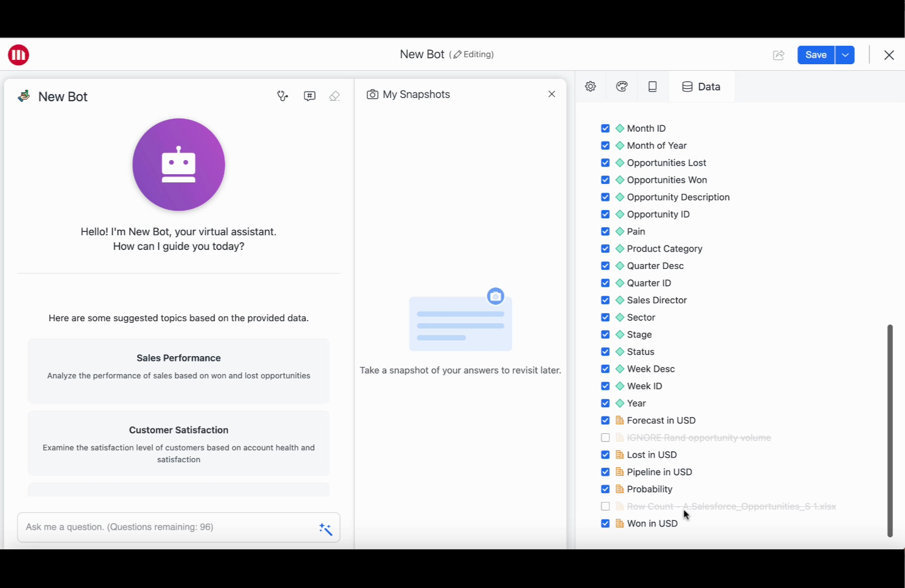Open the share bot icon

pyautogui.click(x=779, y=55)
